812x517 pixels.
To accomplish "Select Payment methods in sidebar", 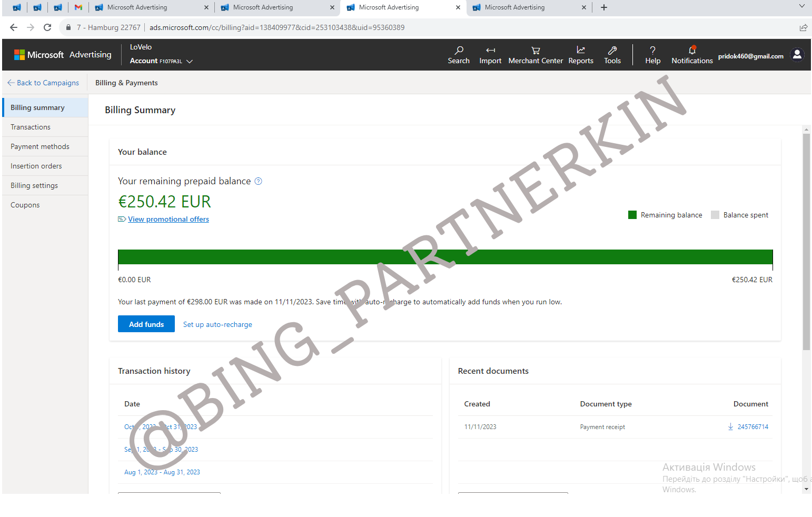I will 40,146.
